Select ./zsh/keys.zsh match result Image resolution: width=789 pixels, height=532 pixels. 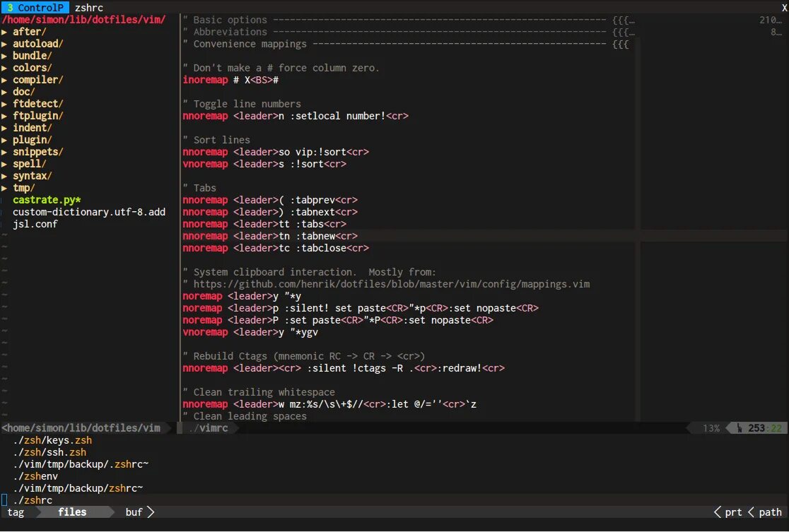pyautogui.click(x=53, y=440)
